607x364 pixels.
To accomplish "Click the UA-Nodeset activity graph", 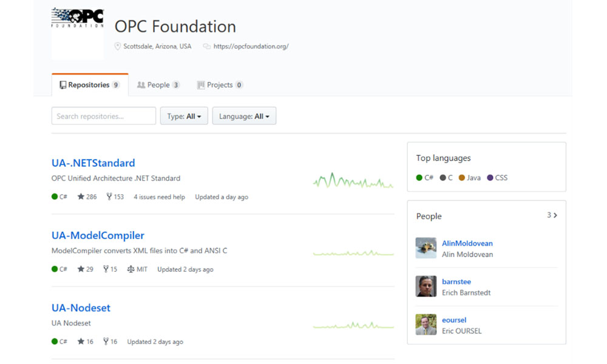I will 353,325.
